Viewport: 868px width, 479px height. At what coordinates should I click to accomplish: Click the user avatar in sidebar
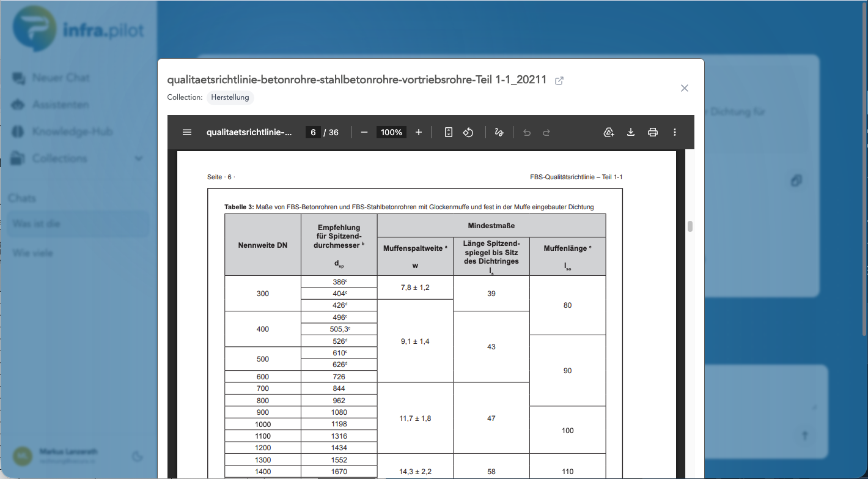[x=23, y=455]
